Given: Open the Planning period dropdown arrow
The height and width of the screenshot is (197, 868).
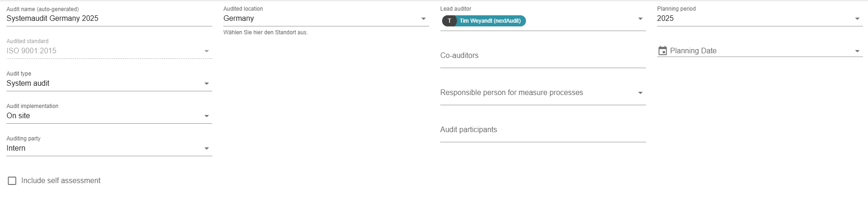Looking at the screenshot, I should coord(857,19).
